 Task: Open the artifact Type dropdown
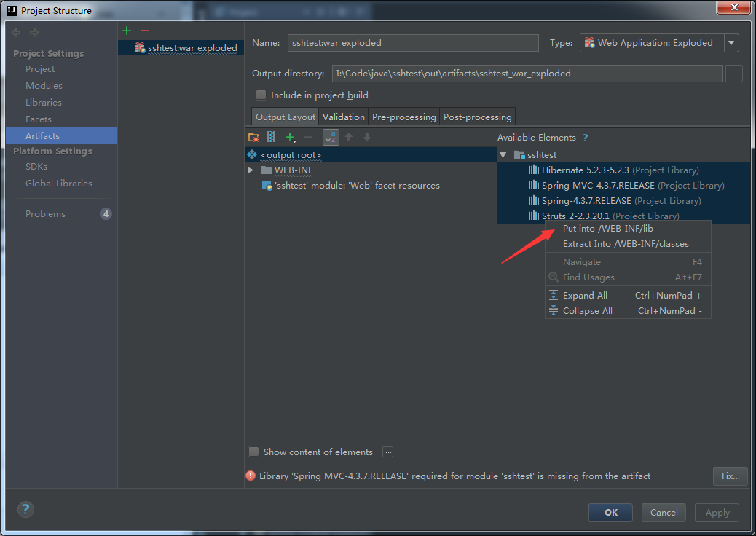click(x=731, y=43)
